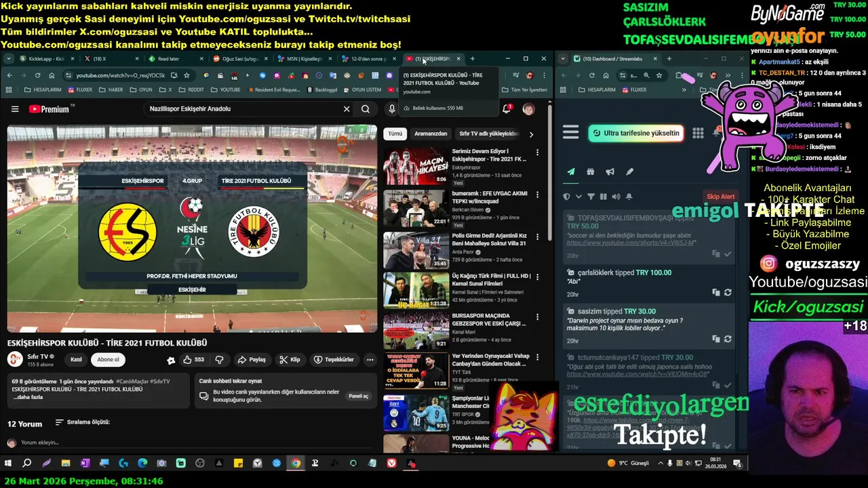Select Streamlabs paper plane events tab
The height and width of the screenshot is (488, 868).
click(571, 172)
